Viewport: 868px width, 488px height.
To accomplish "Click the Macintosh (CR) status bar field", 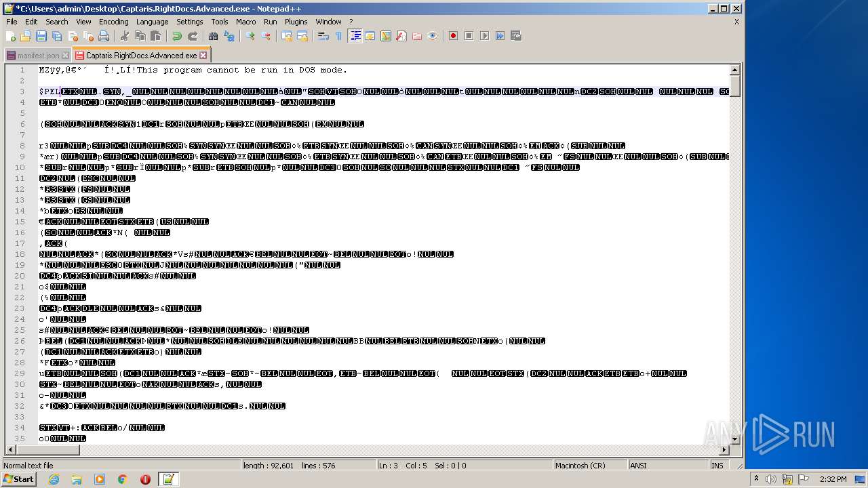I will pyautogui.click(x=590, y=466).
